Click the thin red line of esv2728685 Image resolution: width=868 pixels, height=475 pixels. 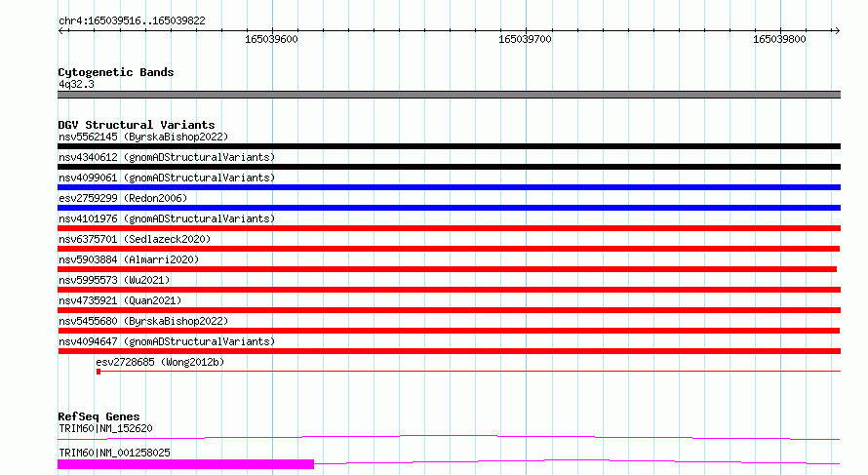click(470, 372)
